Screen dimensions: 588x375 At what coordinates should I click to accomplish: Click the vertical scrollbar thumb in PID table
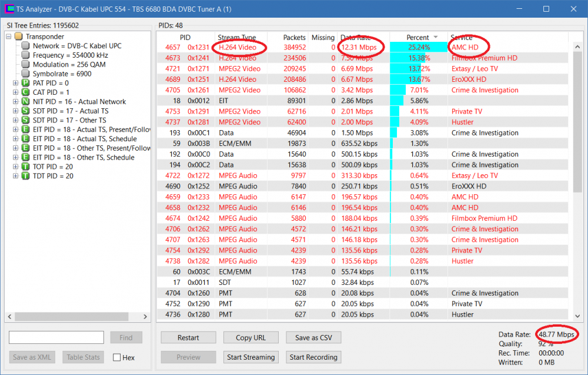click(x=577, y=122)
